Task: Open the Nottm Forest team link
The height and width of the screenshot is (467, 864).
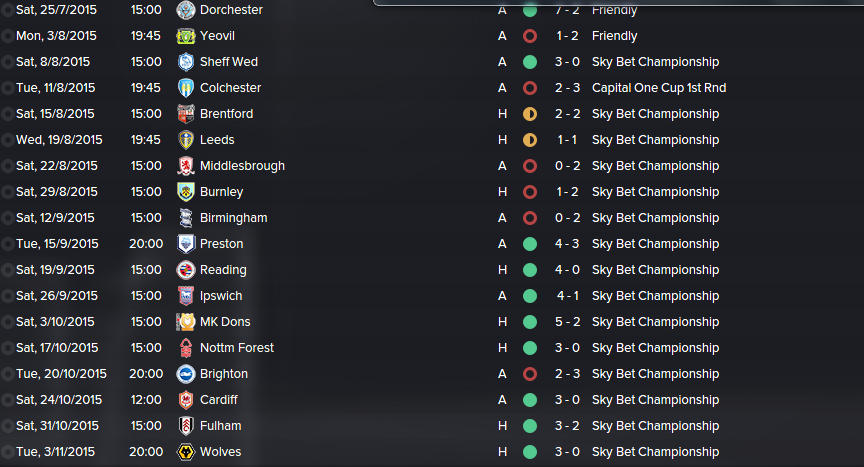Action: (236, 347)
